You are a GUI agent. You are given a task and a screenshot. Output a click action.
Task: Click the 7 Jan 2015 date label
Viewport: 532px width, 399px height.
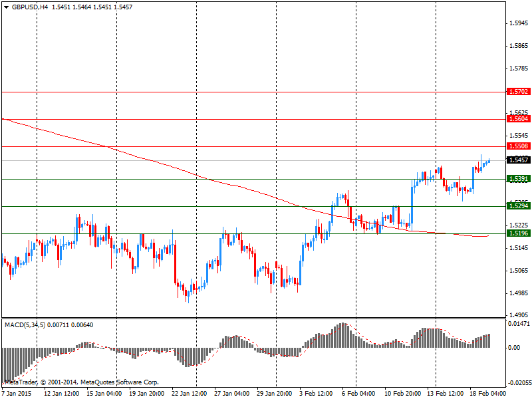click(16, 394)
